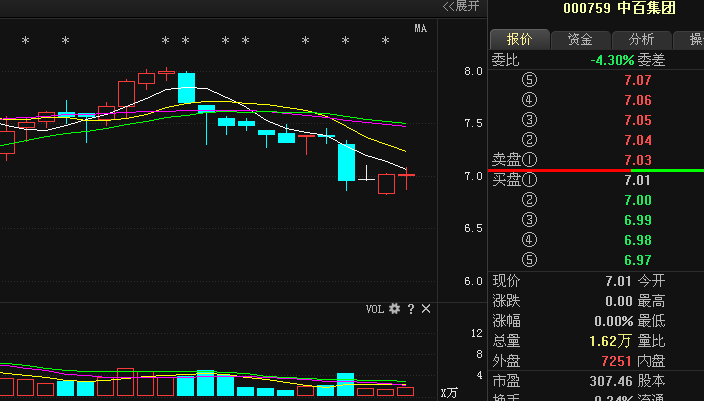Viewport: 704px width, 401px height.
Task: Click the 市盈 value 307.46
Action: point(611,381)
